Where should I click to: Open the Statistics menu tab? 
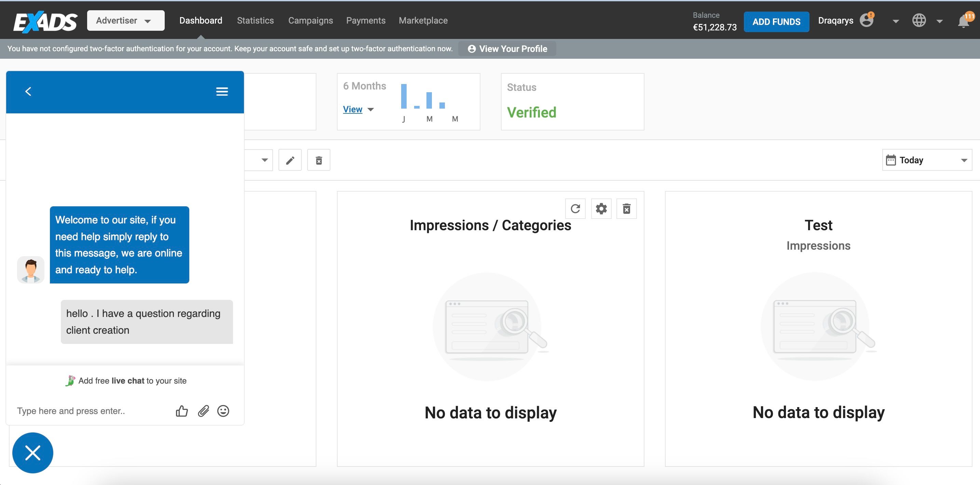pyautogui.click(x=255, y=20)
